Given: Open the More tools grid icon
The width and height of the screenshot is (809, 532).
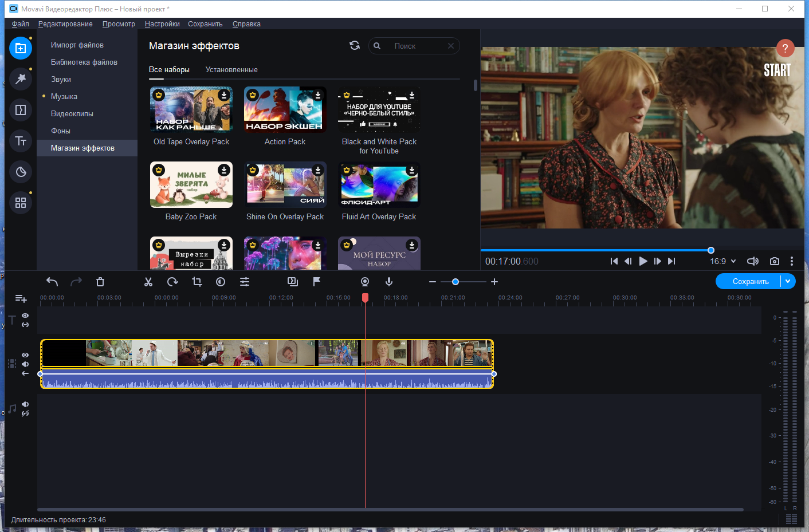Looking at the screenshot, I should (21, 203).
